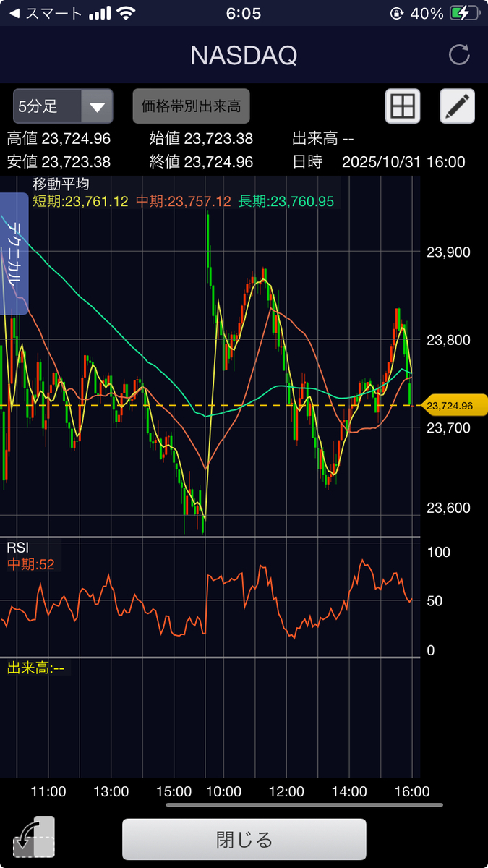Open the multi-chart grid layout icon
The height and width of the screenshot is (868, 488).
[403, 107]
